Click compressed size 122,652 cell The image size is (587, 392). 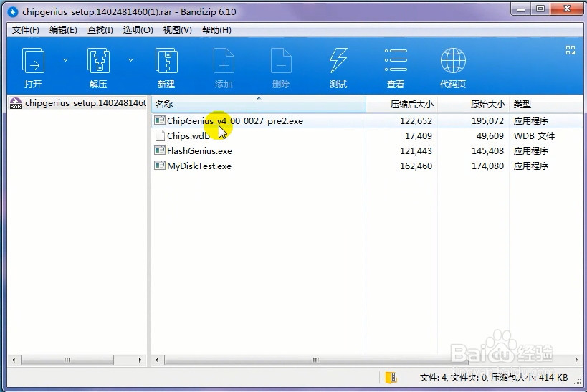click(x=416, y=120)
